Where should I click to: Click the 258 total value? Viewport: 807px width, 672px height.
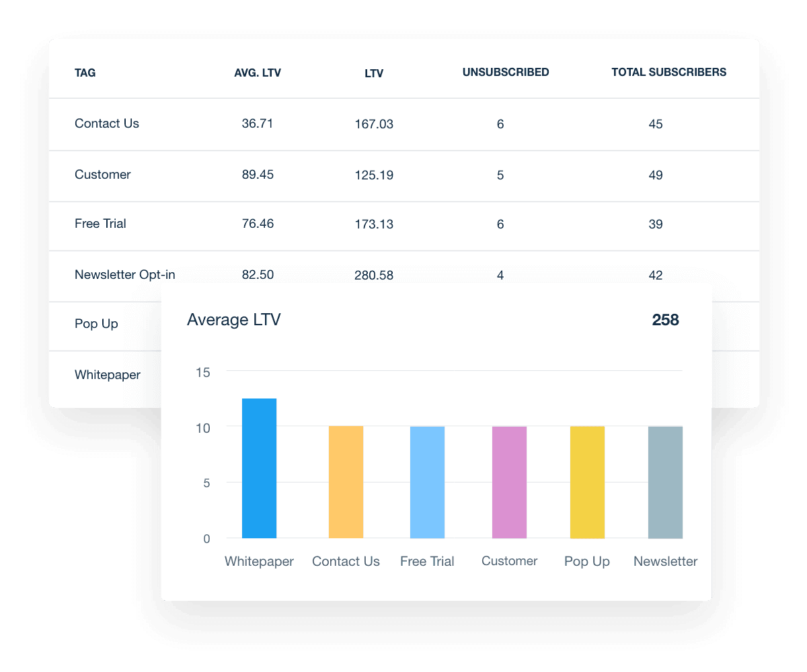click(665, 320)
